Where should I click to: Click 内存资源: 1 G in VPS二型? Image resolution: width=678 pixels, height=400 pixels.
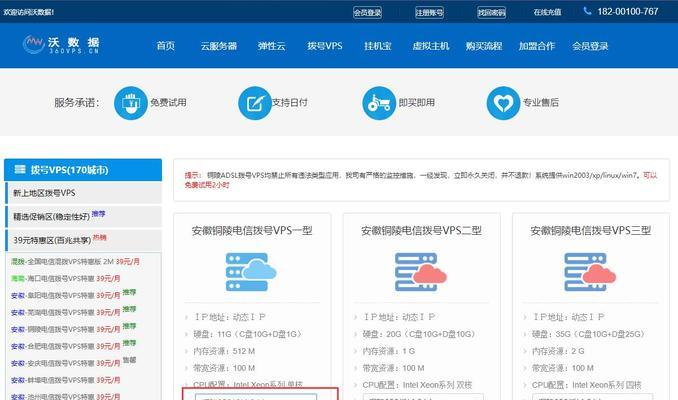389,351
